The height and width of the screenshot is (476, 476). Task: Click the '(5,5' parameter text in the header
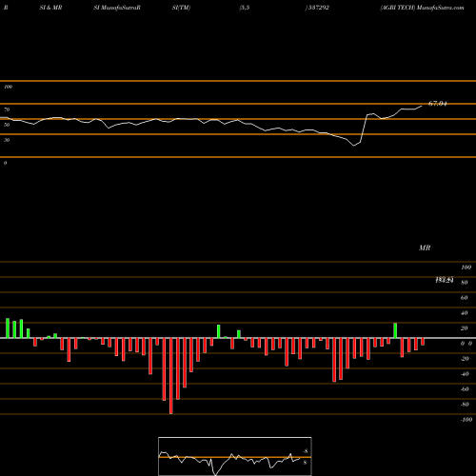(245, 8)
